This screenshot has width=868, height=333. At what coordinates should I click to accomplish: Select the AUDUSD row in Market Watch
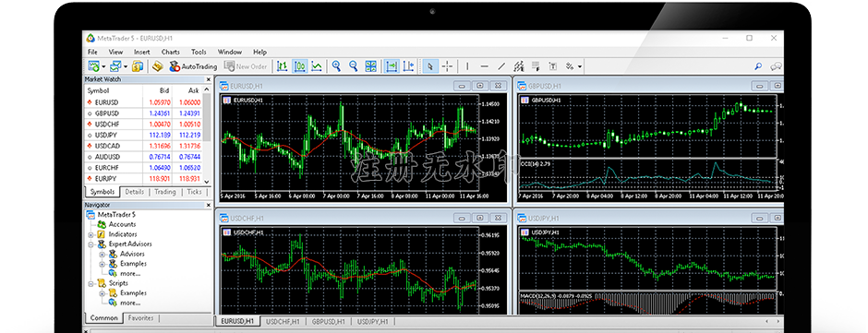143,157
